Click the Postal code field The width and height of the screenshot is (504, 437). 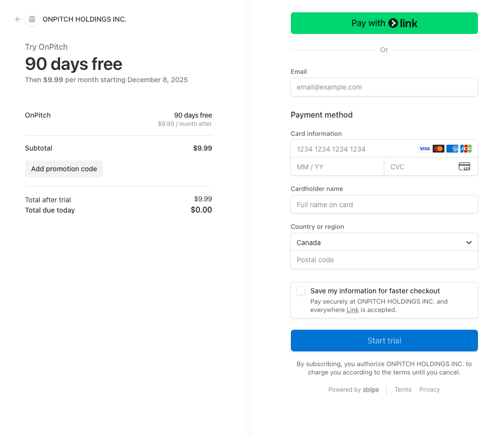point(384,260)
